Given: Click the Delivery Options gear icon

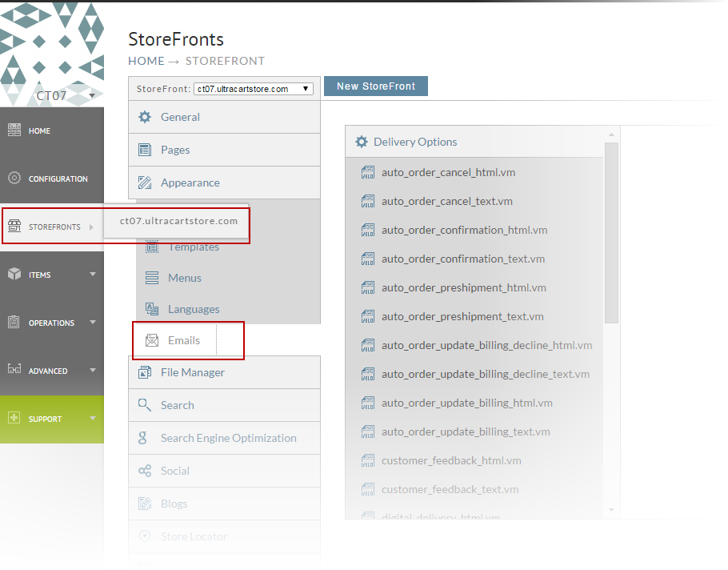Looking at the screenshot, I should [362, 142].
